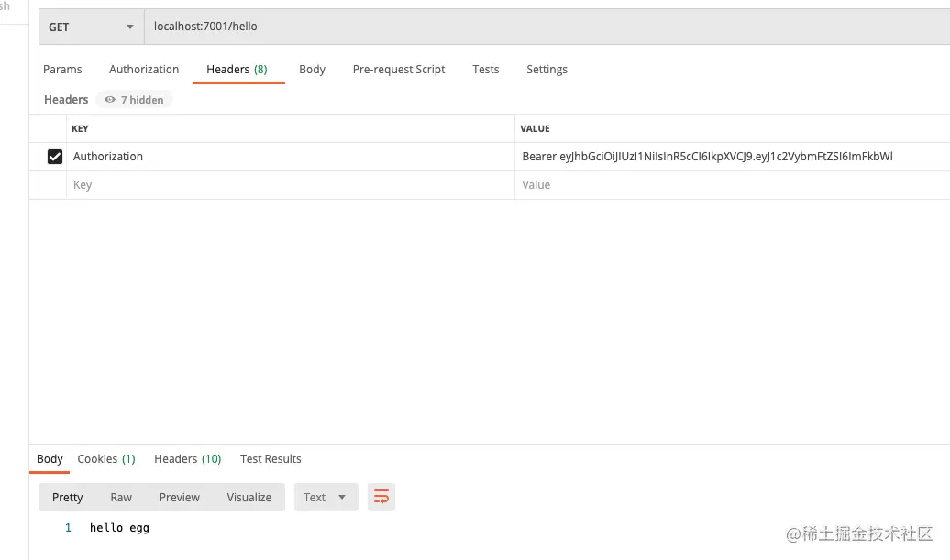
Task: Open the response Headers (10) tab
Action: [x=187, y=459]
